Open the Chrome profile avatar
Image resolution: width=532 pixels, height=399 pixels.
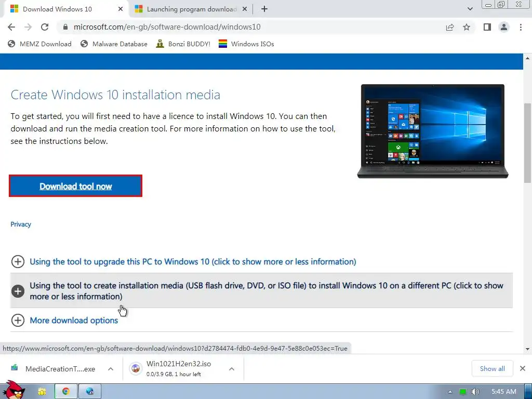click(504, 27)
